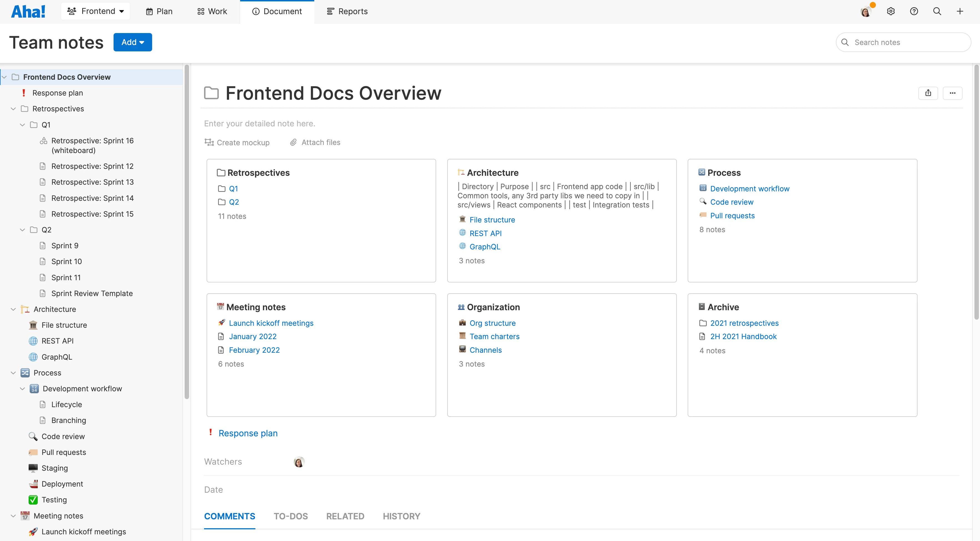The width and height of the screenshot is (980, 541).
Task: Collapse the Q2 folder in the sidebar
Action: click(22, 229)
